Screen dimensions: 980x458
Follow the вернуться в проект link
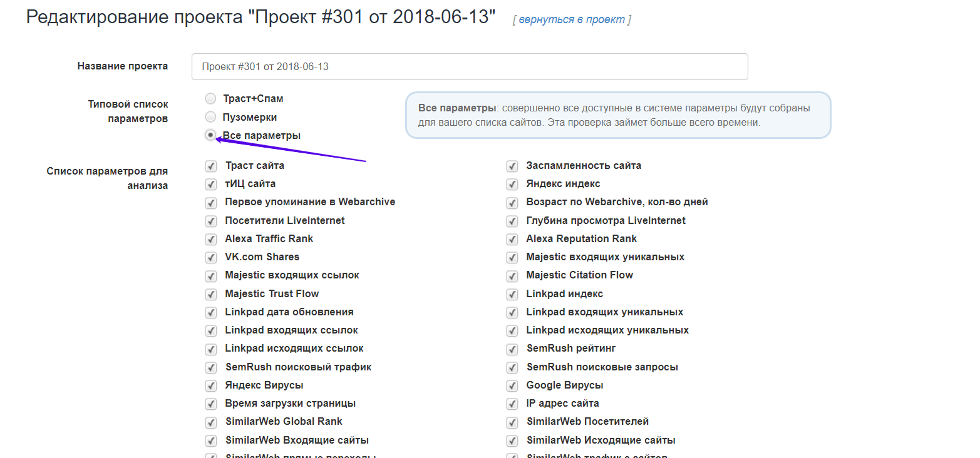pyautogui.click(x=571, y=19)
